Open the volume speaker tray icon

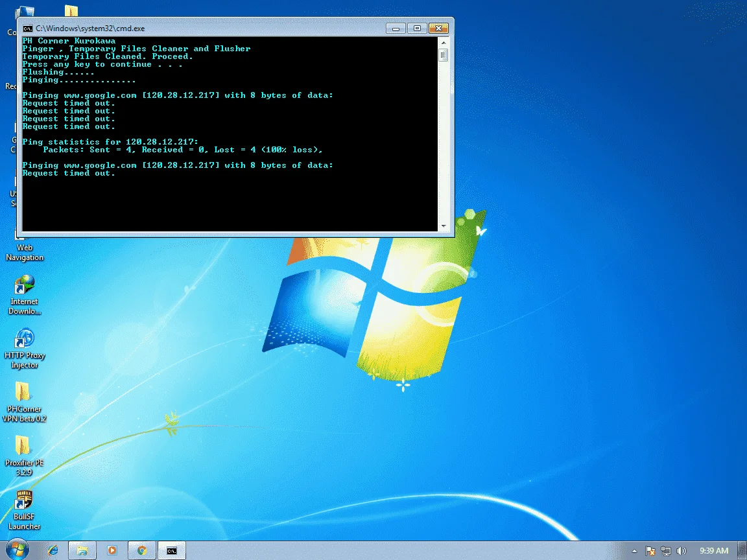(682, 551)
